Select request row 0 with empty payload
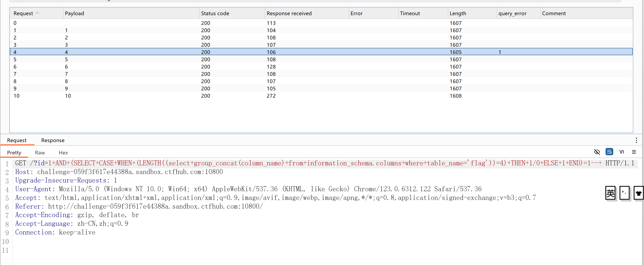Screen dimensions: 644x265 pos(321,23)
